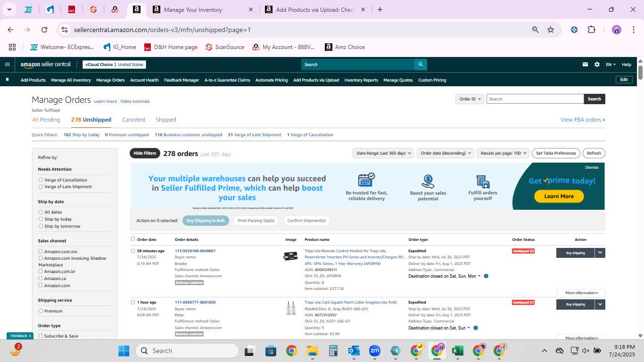The height and width of the screenshot is (362, 644).
Task: Expand Buy shipping arrow for order 113-9529108-0649867
Action: (x=600, y=253)
